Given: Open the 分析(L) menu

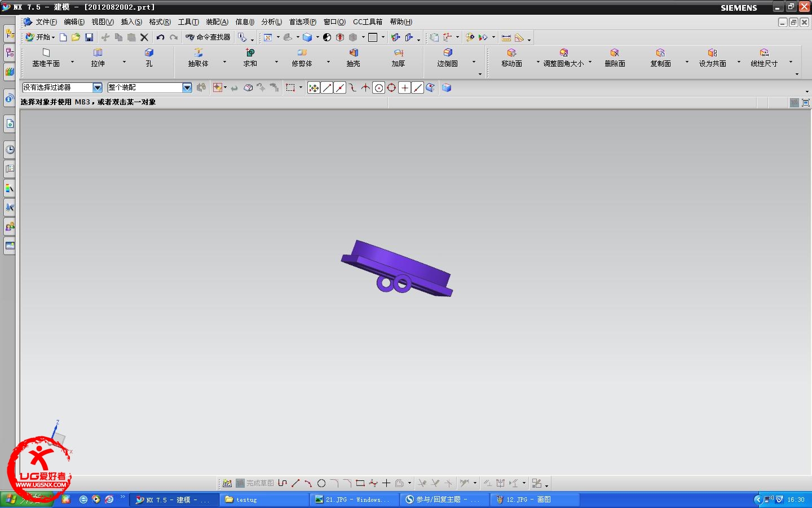Looking at the screenshot, I should (271, 22).
